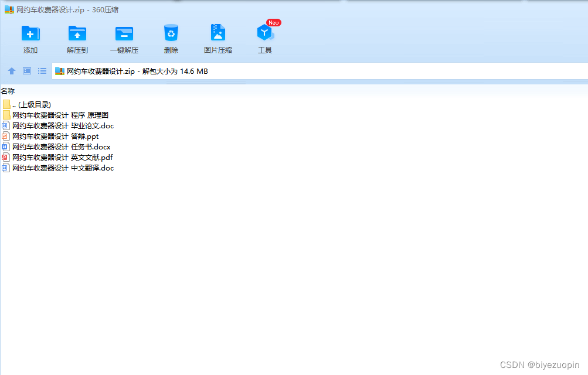
Task: Click the folder icon of 程序 原理图
Action: pyautogui.click(x=6, y=115)
